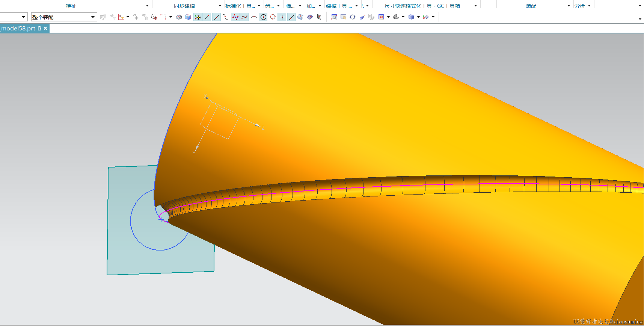Toggle End Point snap

(207, 17)
